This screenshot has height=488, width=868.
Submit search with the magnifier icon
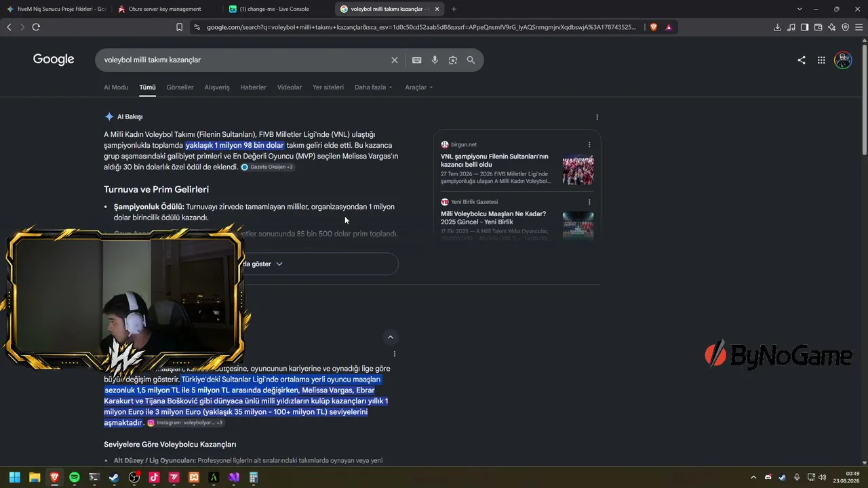(x=471, y=60)
